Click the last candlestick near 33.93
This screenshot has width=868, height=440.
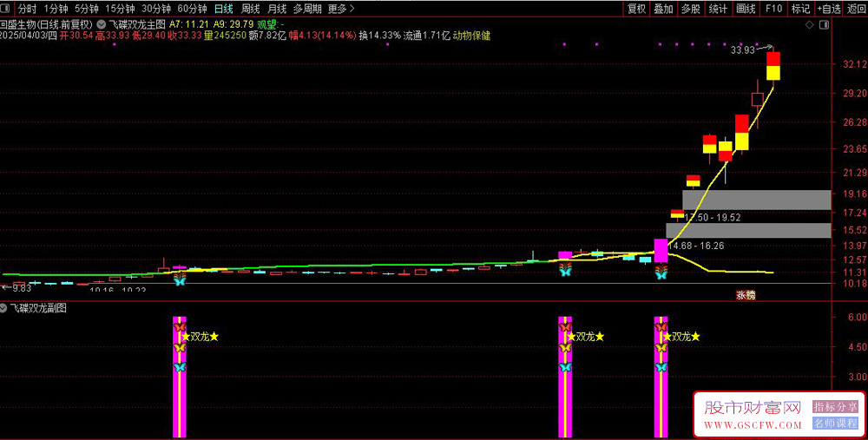773,66
